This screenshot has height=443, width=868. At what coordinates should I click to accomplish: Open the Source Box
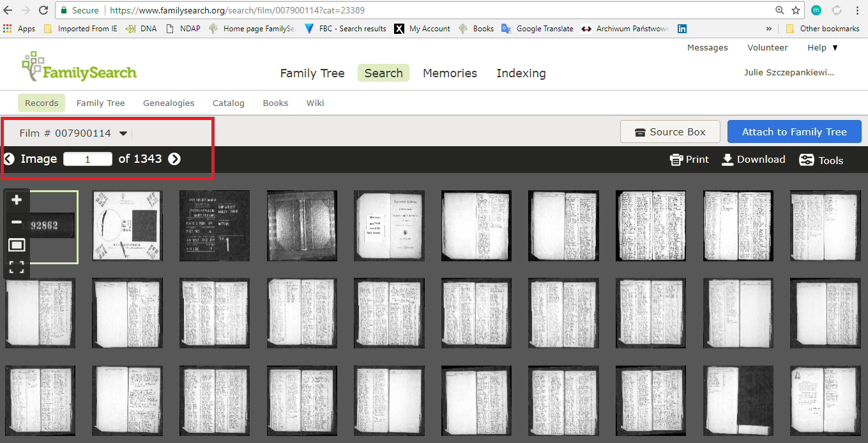(670, 132)
